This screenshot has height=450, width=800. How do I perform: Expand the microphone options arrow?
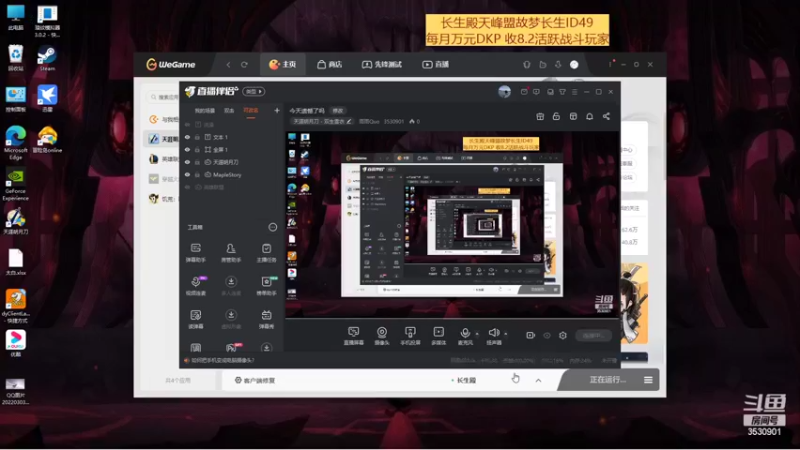tap(477, 334)
